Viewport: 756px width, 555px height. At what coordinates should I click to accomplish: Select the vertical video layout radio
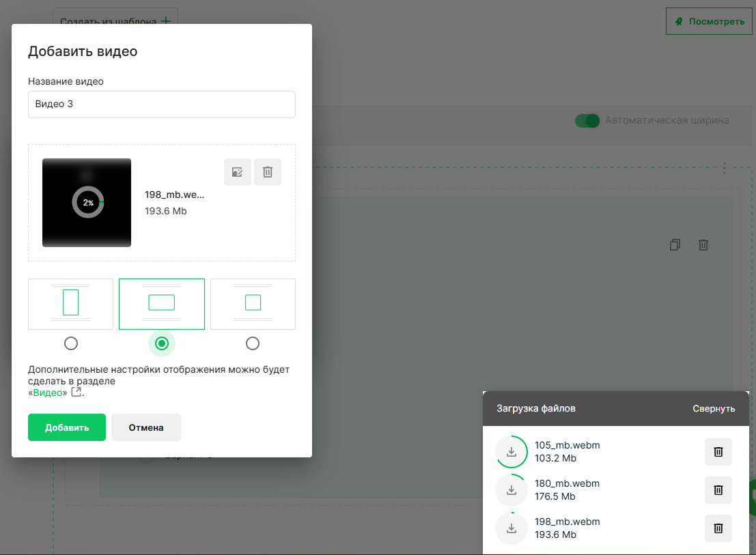[71, 343]
